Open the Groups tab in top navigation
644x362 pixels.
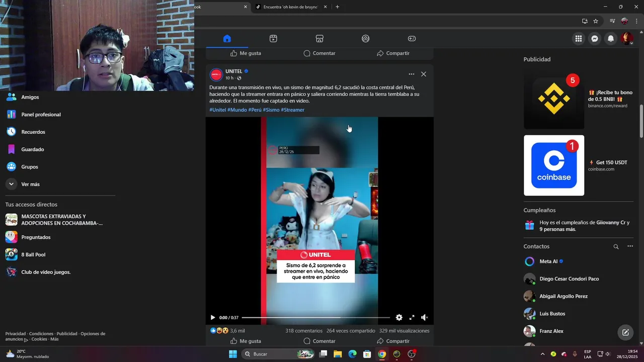366,39
